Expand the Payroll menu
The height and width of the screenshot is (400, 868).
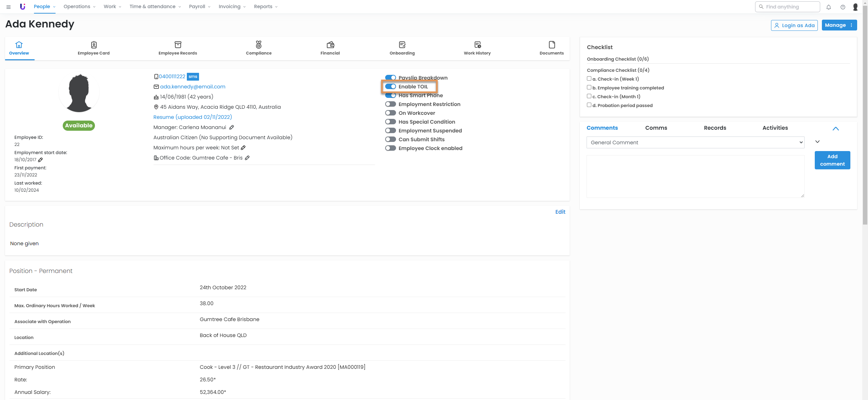click(199, 6)
